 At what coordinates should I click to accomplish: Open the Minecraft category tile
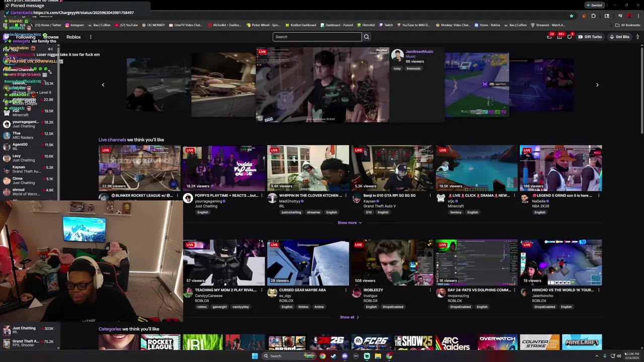coord(582,342)
